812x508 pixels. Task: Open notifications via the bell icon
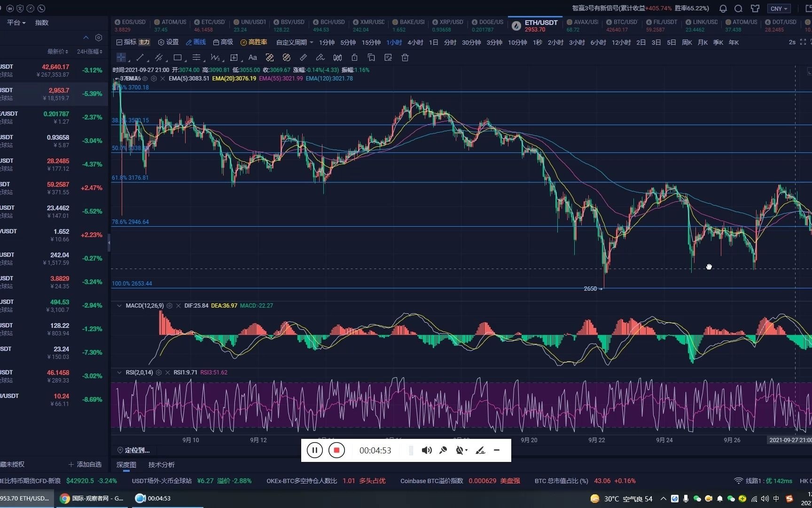point(723,8)
